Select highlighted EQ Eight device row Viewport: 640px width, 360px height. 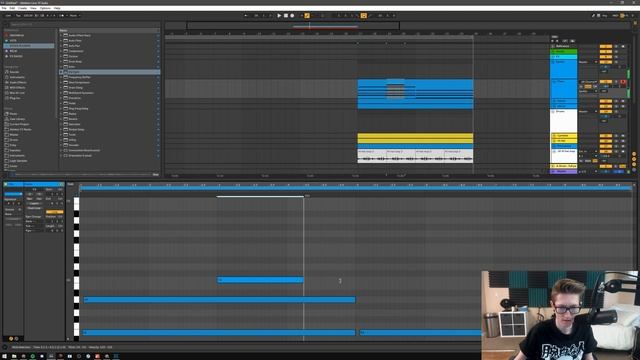[x=109, y=72]
